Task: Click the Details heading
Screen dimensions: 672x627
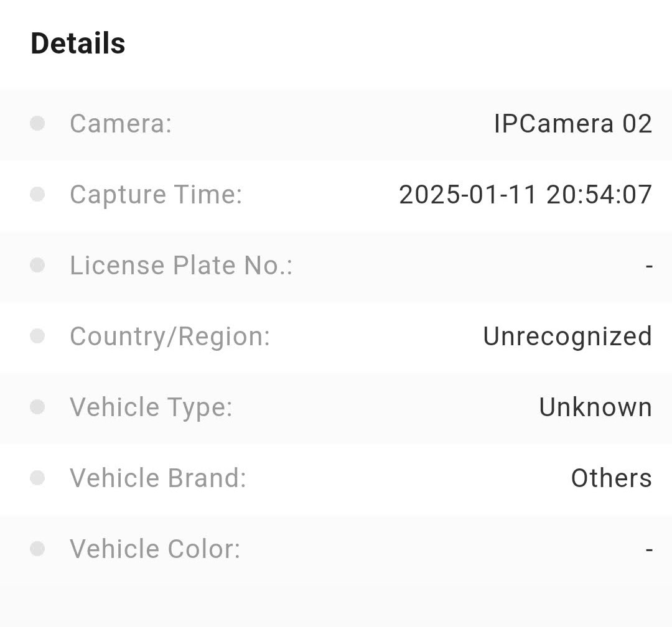Action: coord(78,44)
